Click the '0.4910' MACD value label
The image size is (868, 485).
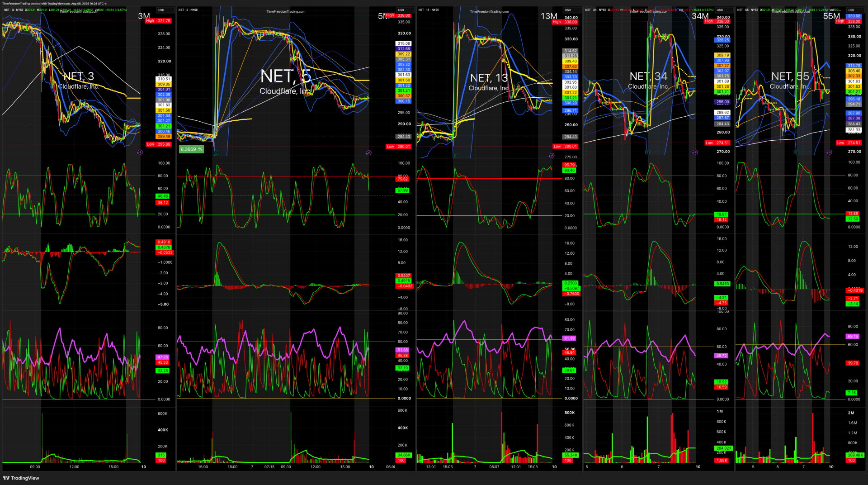pos(164,242)
